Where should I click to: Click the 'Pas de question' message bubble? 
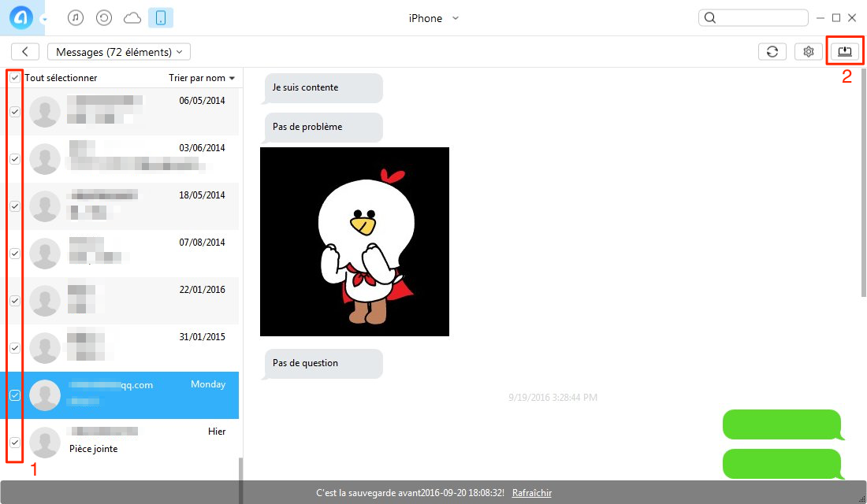(323, 364)
